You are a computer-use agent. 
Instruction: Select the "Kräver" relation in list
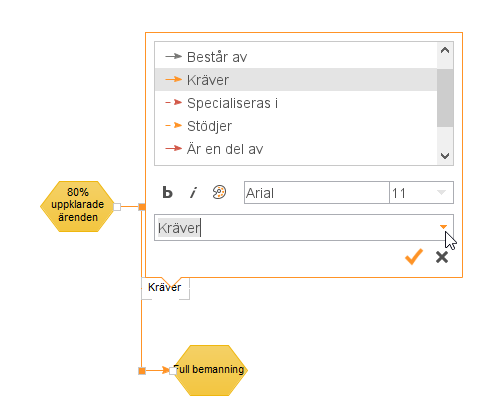click(x=296, y=80)
